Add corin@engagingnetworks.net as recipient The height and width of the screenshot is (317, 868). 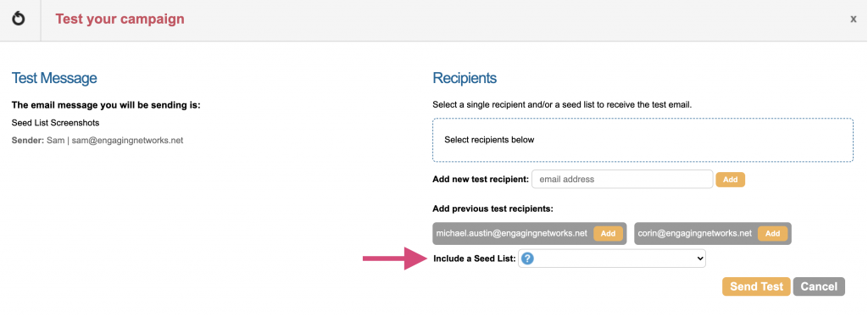coord(772,233)
